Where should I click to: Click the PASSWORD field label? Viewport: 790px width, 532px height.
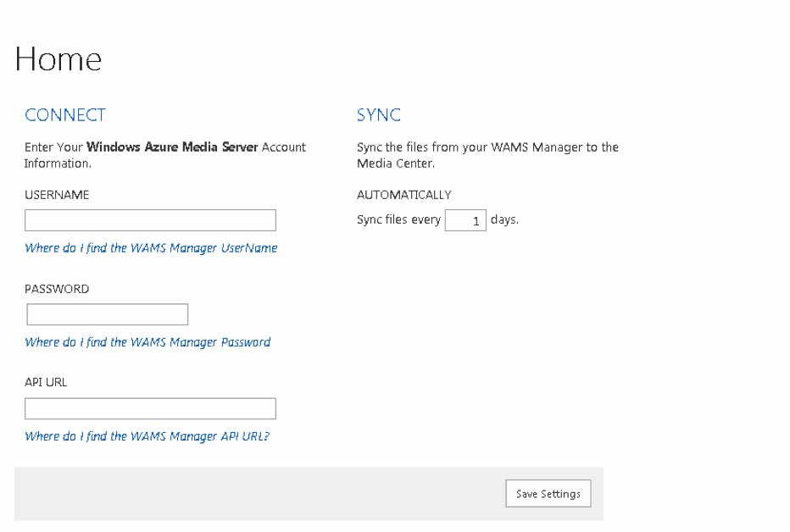click(x=57, y=289)
